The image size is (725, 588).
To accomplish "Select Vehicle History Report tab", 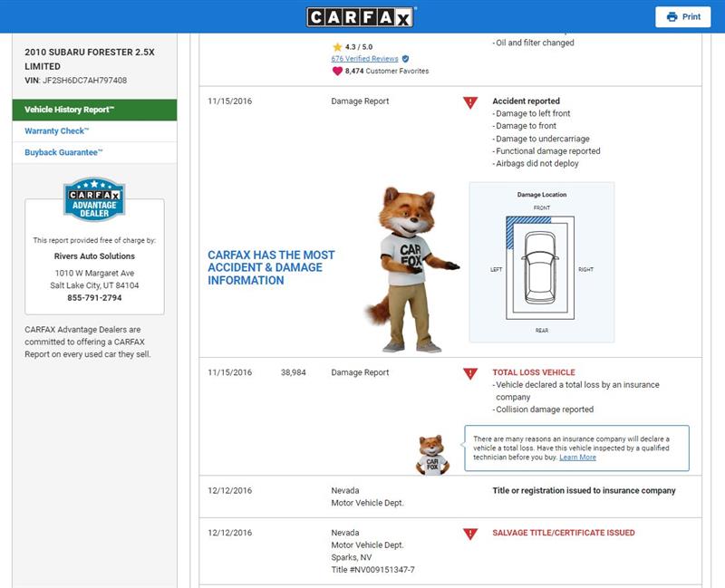I will coord(69,110).
